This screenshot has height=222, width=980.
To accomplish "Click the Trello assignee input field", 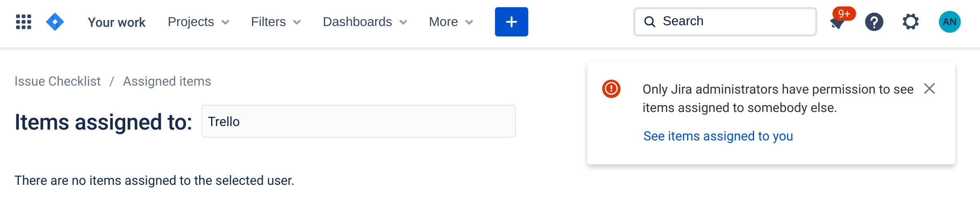I will [x=358, y=122].
